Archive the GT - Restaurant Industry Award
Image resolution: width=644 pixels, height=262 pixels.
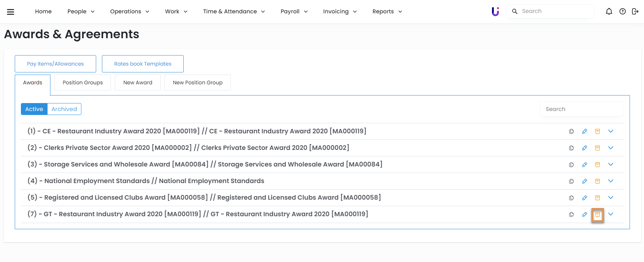click(597, 214)
